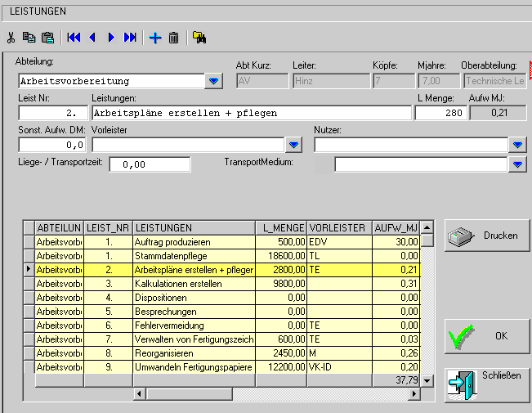
Task: Paste using the clipboard icon
Action: [x=48, y=38]
